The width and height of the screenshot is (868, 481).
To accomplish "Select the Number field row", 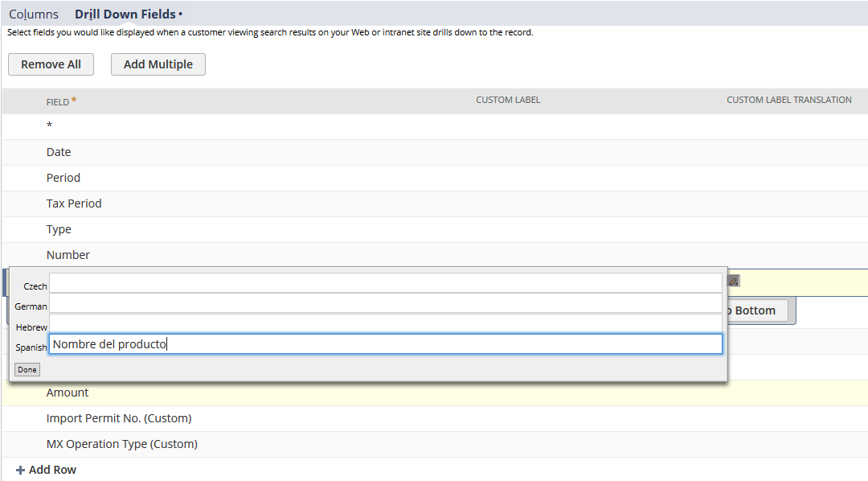I will [435, 255].
